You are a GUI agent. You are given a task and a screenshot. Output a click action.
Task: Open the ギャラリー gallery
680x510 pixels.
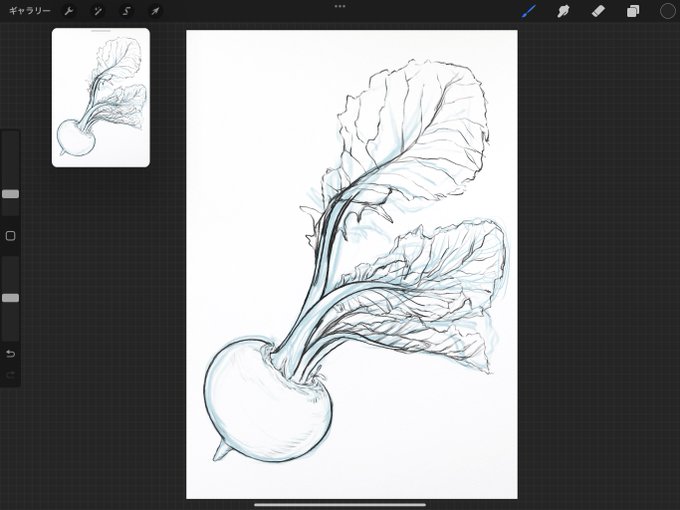click(29, 11)
